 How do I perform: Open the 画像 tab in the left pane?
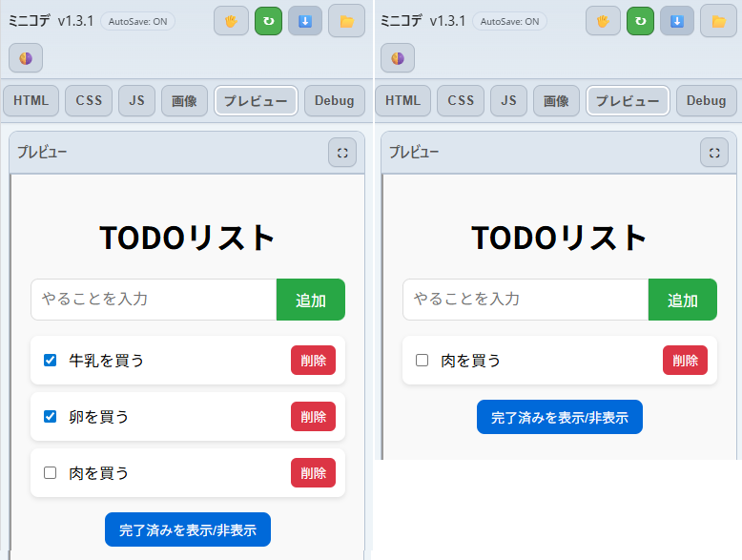[x=184, y=101]
